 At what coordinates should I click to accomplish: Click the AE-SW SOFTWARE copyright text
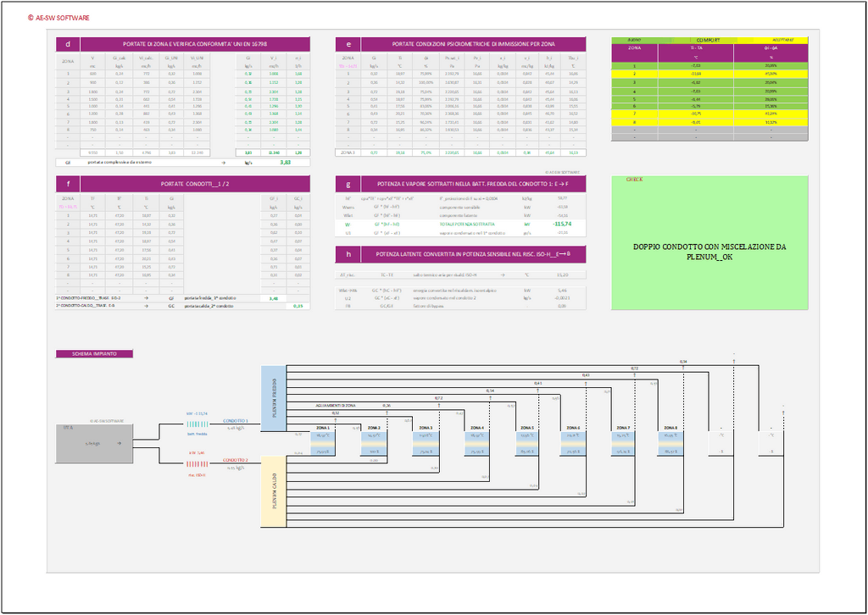58,17
